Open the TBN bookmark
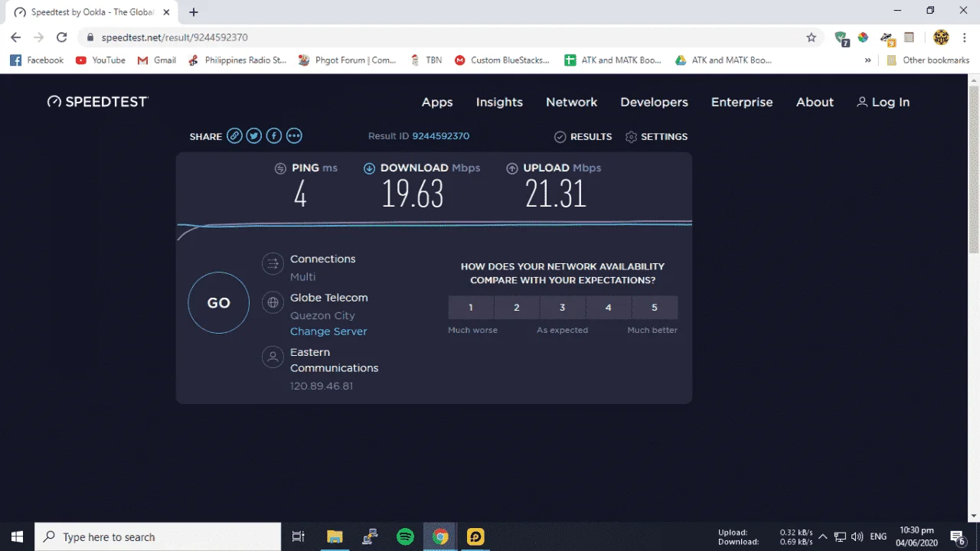Viewport: 980px width, 551px height. pyautogui.click(x=426, y=60)
